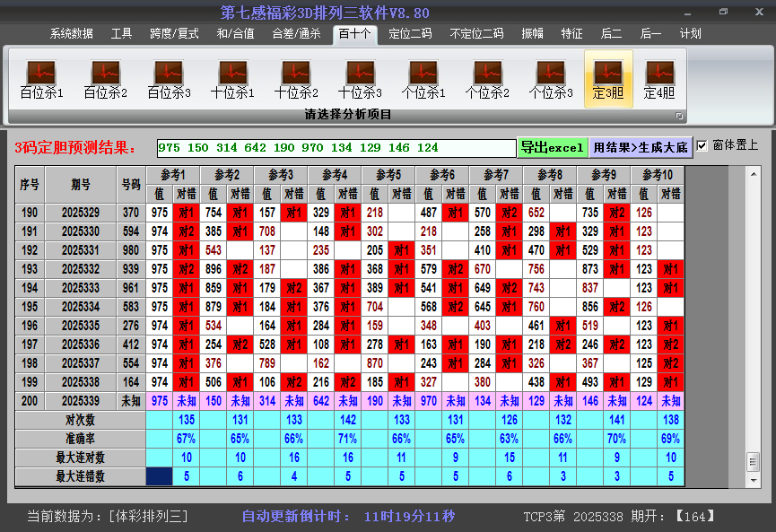
Task: Select the 个位杀1 analysis icon
Action: 423,76
